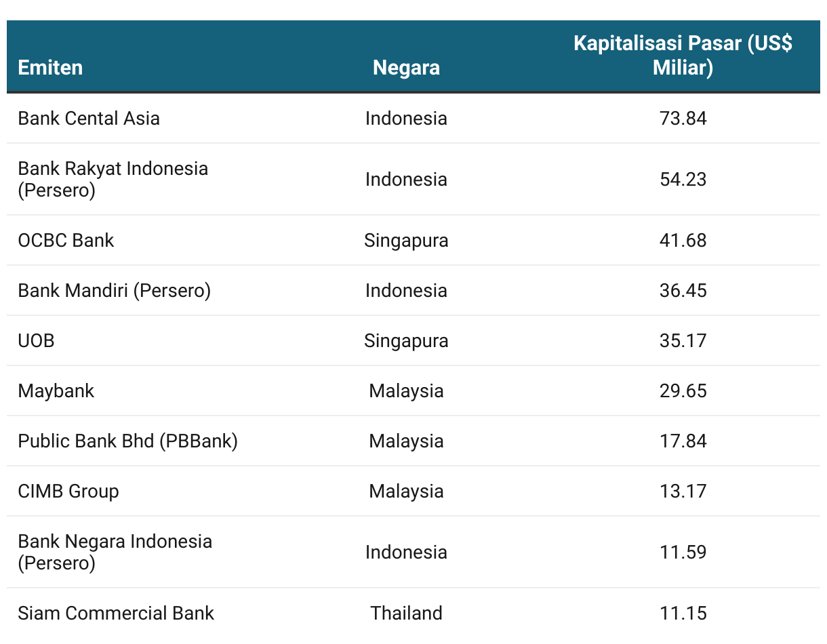Select the Bank Mandiri (Persero) cell
Screen dimensions: 827x644
[x=115, y=290]
